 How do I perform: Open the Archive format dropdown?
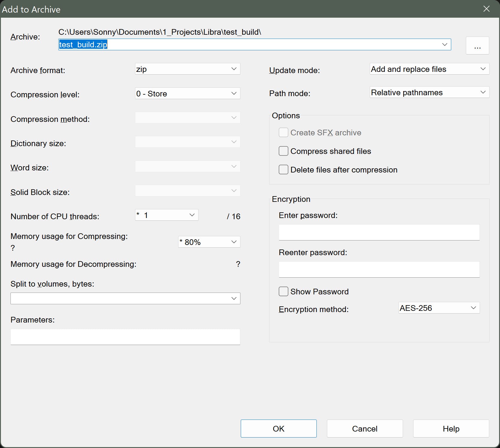(187, 69)
